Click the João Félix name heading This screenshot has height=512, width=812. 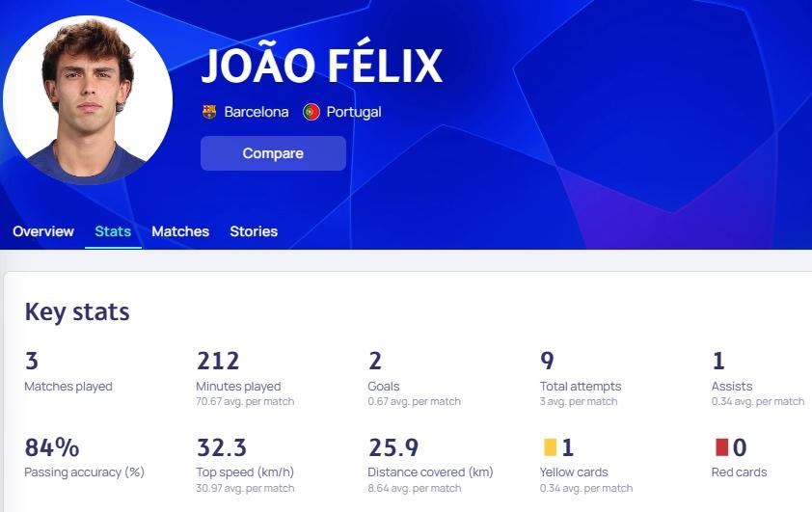click(x=321, y=65)
